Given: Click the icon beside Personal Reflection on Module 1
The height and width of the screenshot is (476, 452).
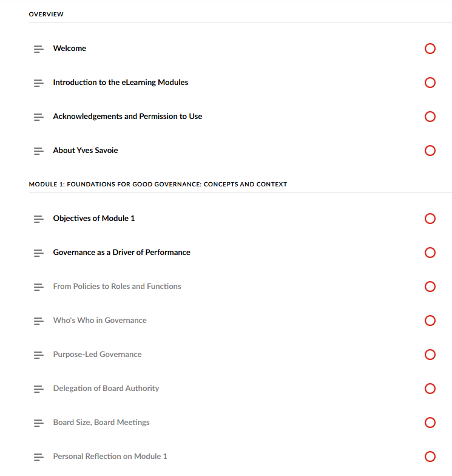Looking at the screenshot, I should 39,457.
